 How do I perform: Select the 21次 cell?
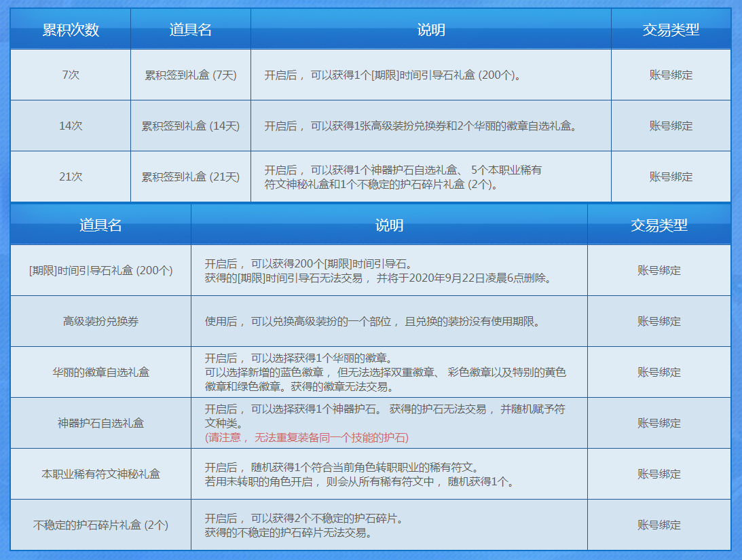pos(71,176)
